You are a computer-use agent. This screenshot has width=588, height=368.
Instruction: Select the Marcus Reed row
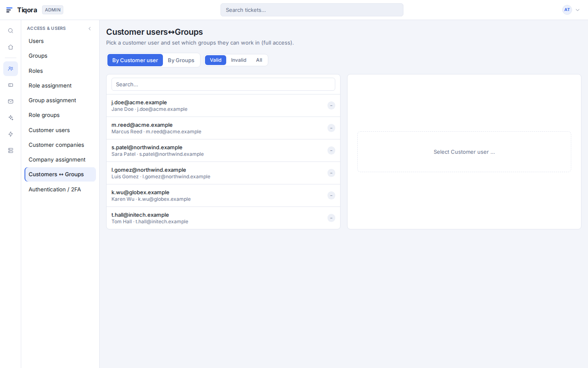pyautogui.click(x=223, y=128)
